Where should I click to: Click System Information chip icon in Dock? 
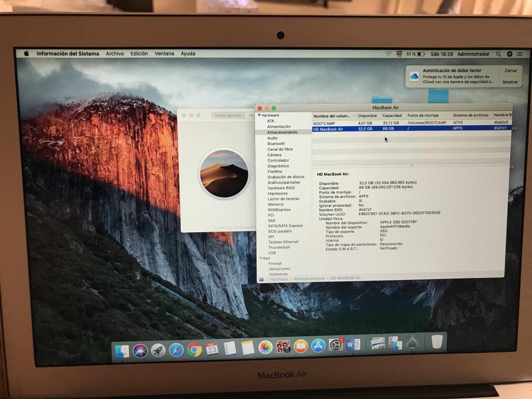[x=413, y=342]
